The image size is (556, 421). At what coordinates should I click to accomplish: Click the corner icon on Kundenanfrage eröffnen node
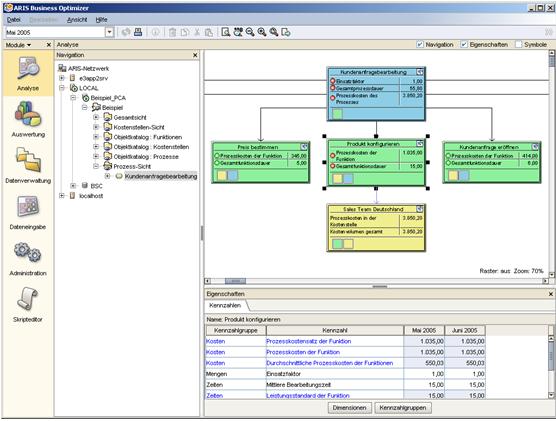pyautogui.click(x=535, y=146)
